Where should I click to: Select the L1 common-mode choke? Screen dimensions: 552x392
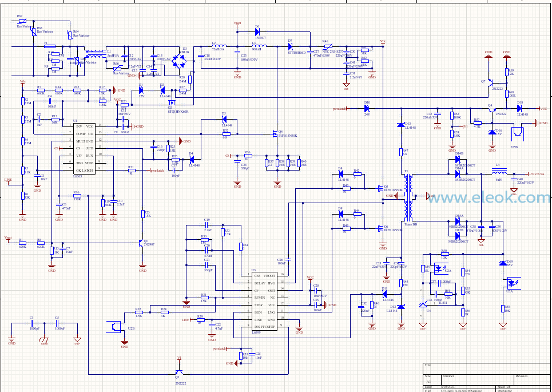tap(95, 54)
